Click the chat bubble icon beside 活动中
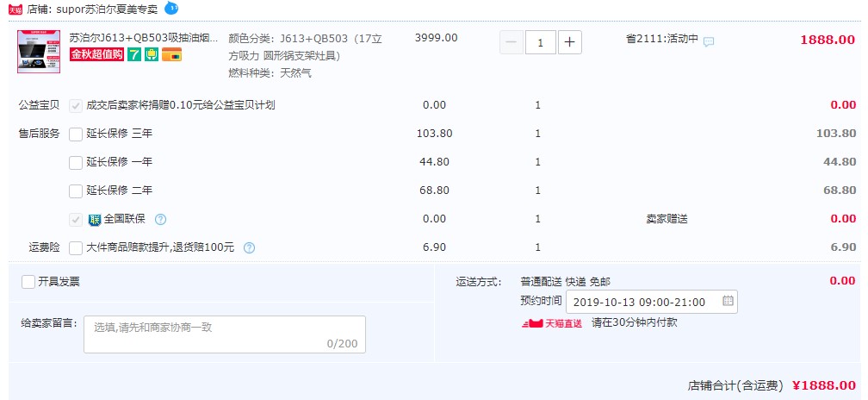This screenshot has width=868, height=400. point(709,41)
